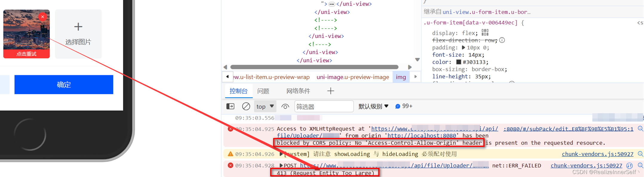Expand the padding shorthand triangle

pyautogui.click(x=463, y=48)
